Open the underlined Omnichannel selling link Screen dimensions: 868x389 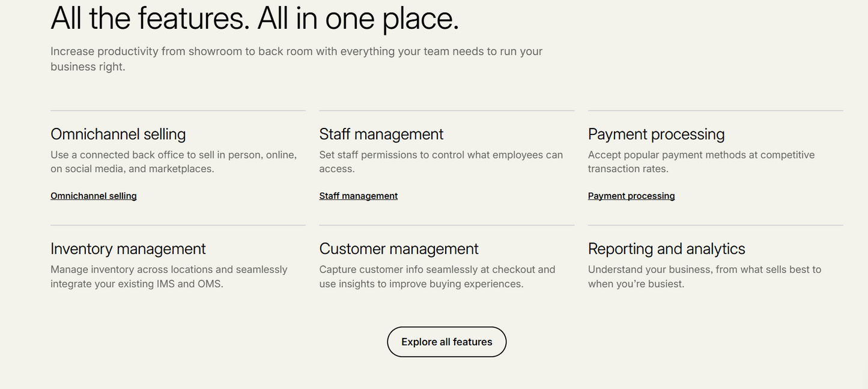click(x=94, y=196)
